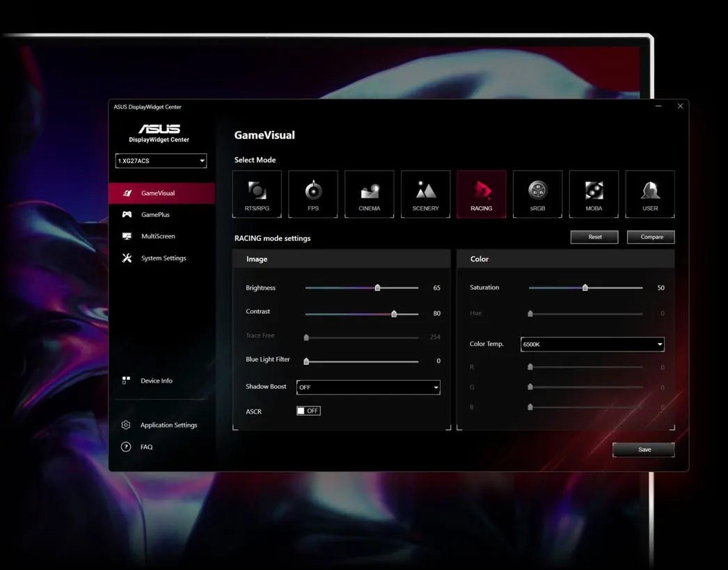Click the GameVisual page title
The height and width of the screenshot is (570, 728).
click(x=264, y=135)
